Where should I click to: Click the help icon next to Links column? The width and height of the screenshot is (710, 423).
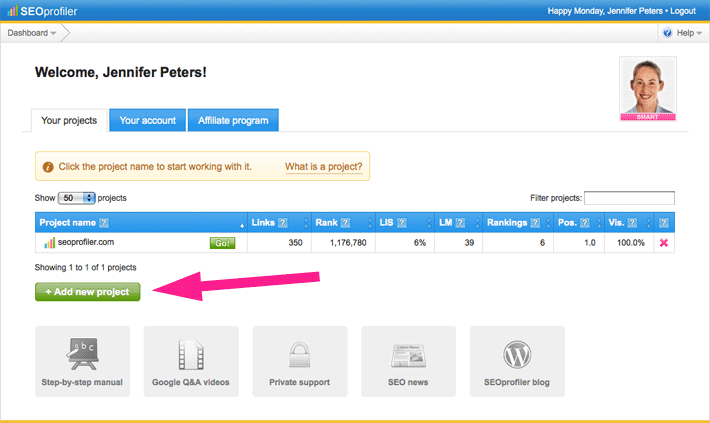tap(282, 222)
